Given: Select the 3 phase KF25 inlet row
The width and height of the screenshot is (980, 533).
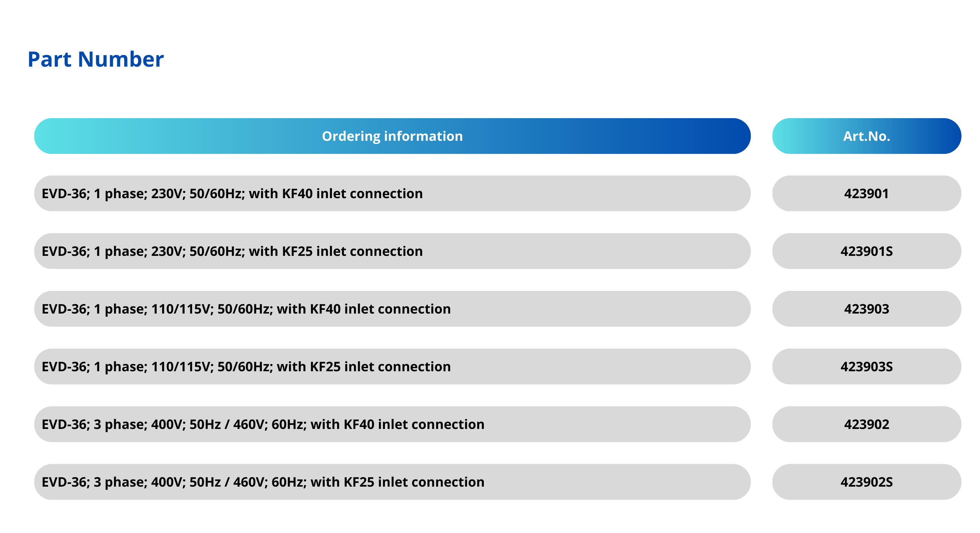Looking at the screenshot, I should [392, 482].
